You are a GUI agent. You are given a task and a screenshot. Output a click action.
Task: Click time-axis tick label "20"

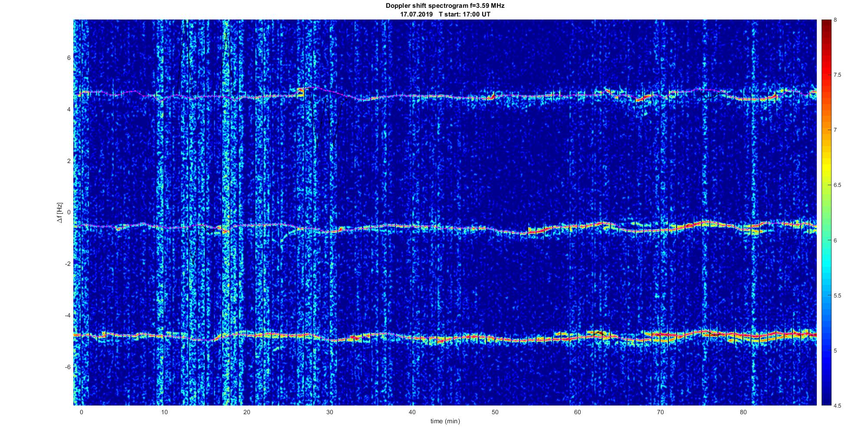(247, 412)
